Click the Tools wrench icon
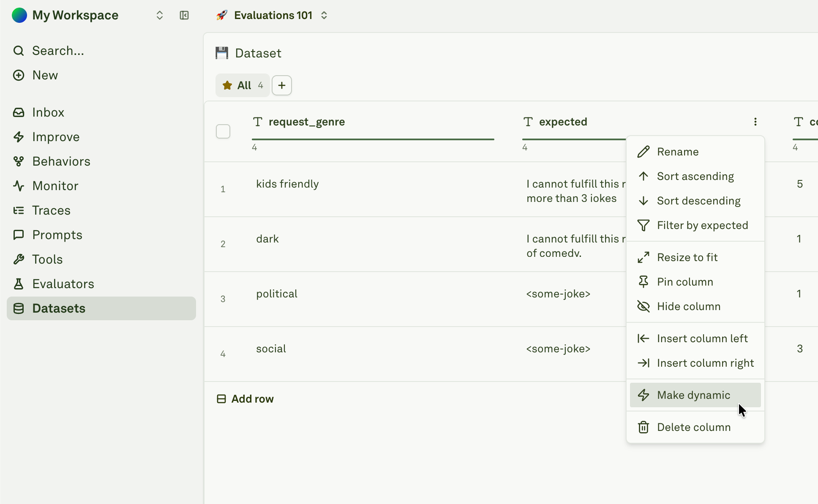Image resolution: width=818 pixels, height=504 pixels. click(19, 259)
